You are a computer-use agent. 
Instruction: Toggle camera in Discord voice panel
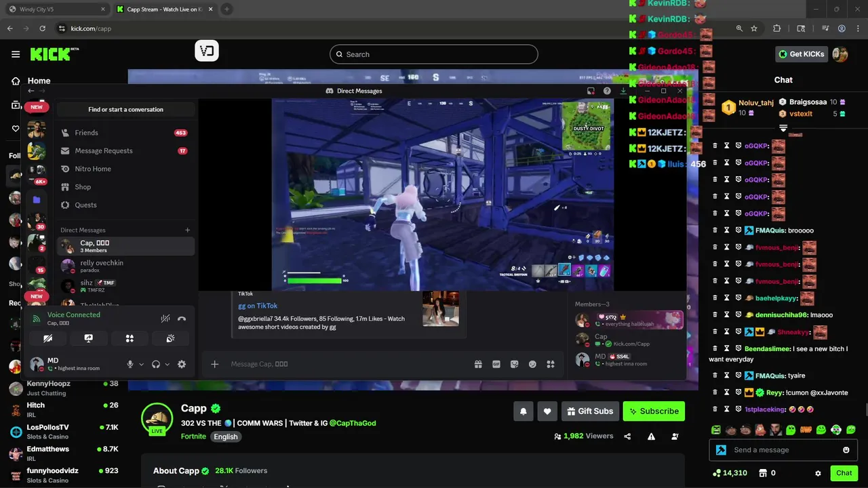[x=47, y=338]
